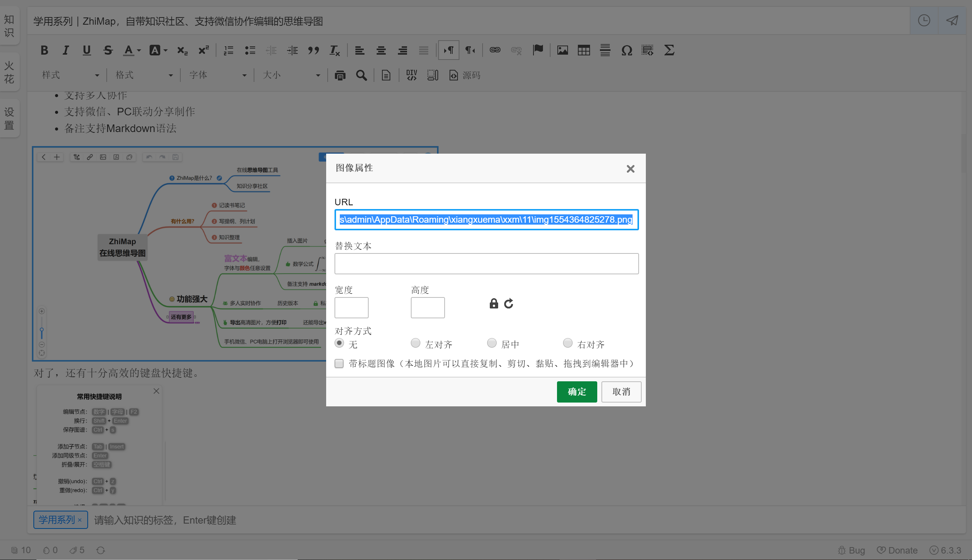Open the text color dropdown

click(132, 50)
